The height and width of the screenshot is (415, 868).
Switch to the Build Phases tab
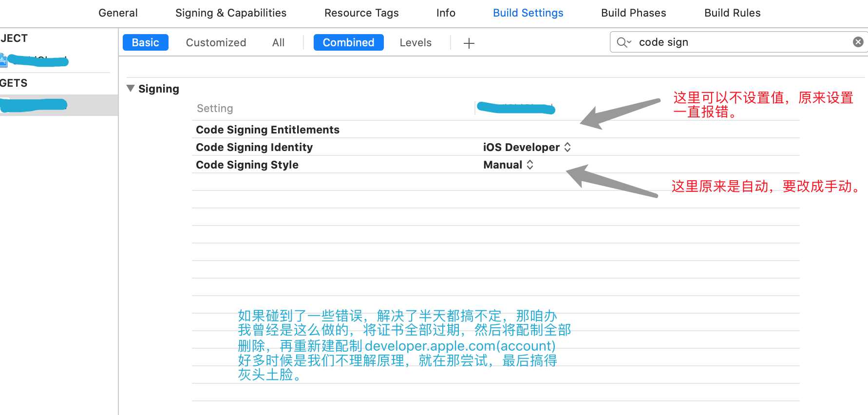[633, 13]
